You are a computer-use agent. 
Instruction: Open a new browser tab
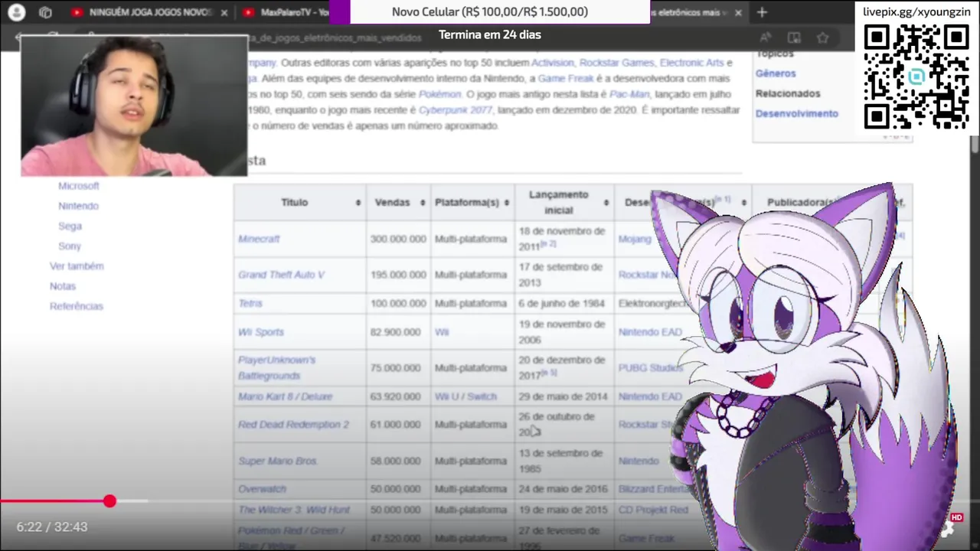(x=762, y=12)
